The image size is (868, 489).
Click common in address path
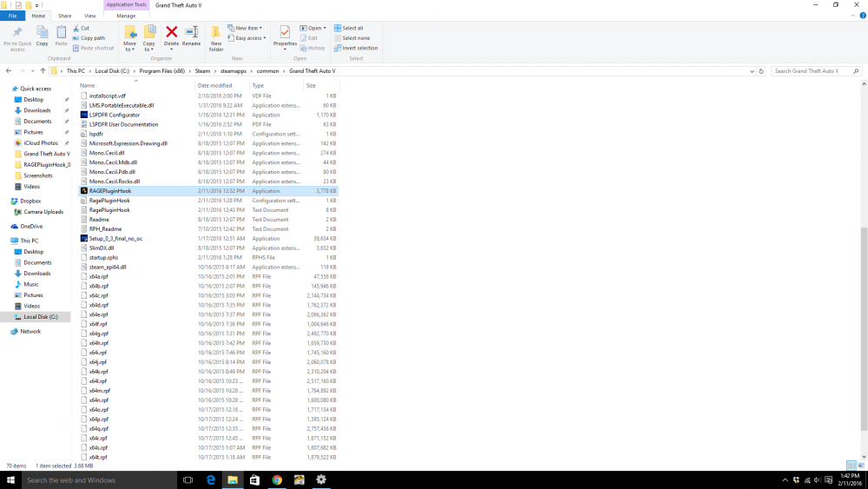coord(268,71)
